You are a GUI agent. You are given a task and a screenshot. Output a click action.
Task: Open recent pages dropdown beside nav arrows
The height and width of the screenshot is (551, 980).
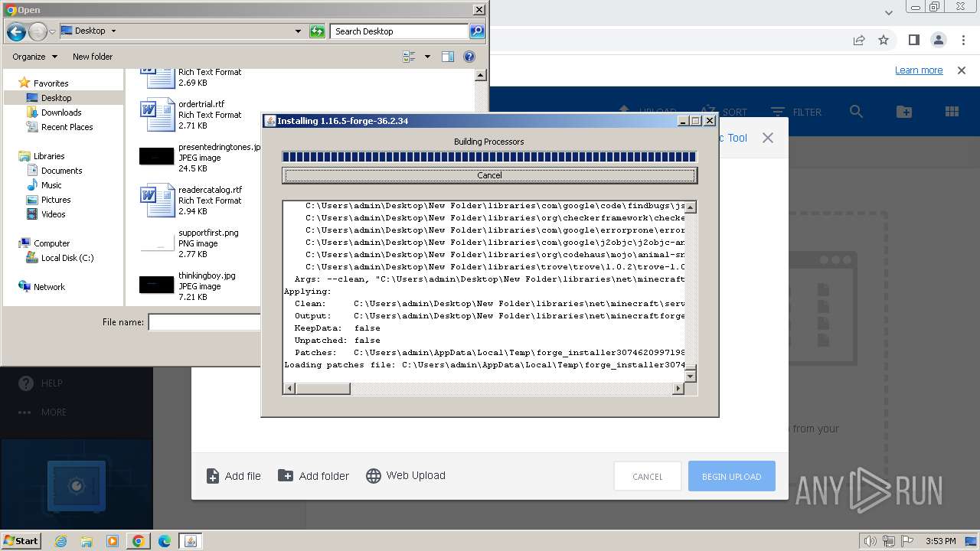pos(52,31)
